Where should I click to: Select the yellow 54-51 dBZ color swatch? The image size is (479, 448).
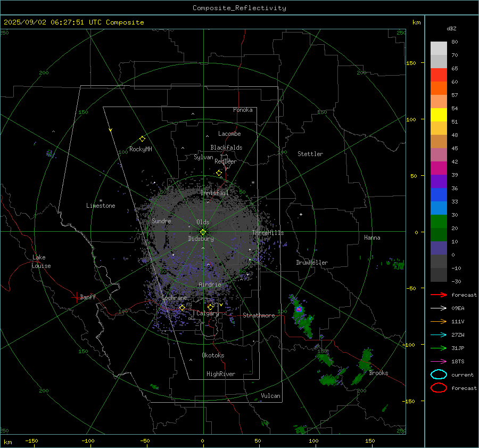(439, 115)
